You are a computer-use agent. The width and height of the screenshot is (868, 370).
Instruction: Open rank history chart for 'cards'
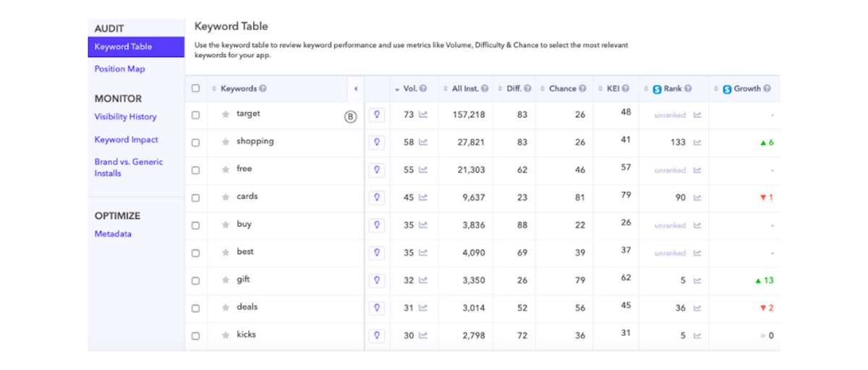tap(697, 198)
